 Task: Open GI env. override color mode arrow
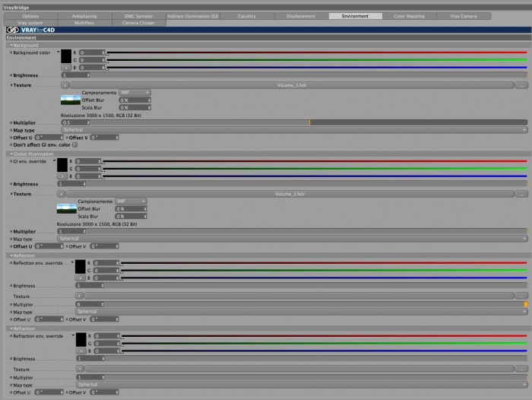54,160
